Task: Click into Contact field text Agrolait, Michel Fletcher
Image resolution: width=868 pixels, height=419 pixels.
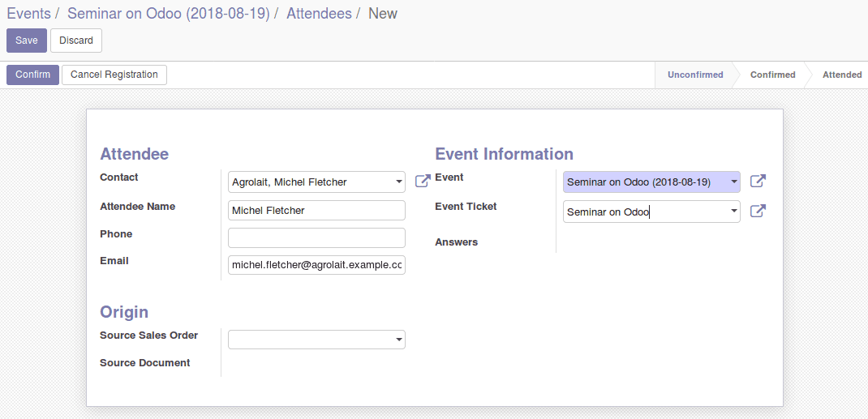Action: [x=290, y=182]
